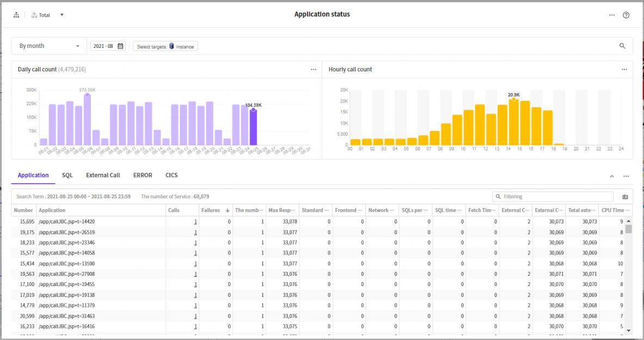Sort by the Max Resp column header
644x340 pixels.
pyautogui.click(x=283, y=210)
